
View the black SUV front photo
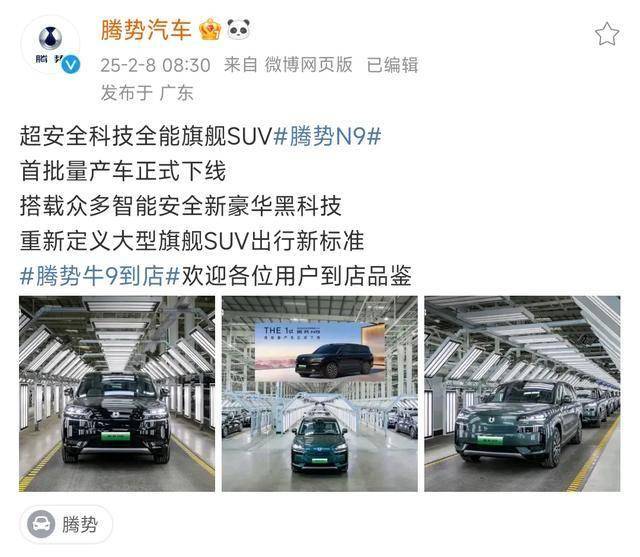[x=117, y=394]
